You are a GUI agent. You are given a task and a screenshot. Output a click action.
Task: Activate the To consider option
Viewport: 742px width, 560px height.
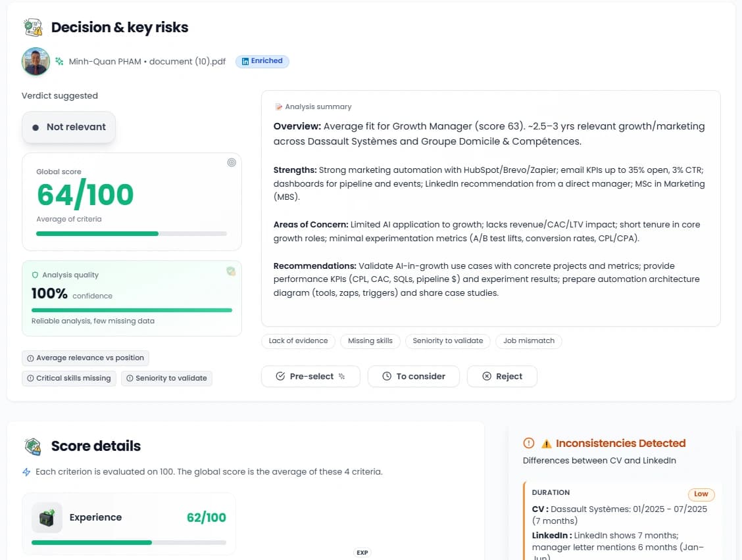pyautogui.click(x=413, y=376)
